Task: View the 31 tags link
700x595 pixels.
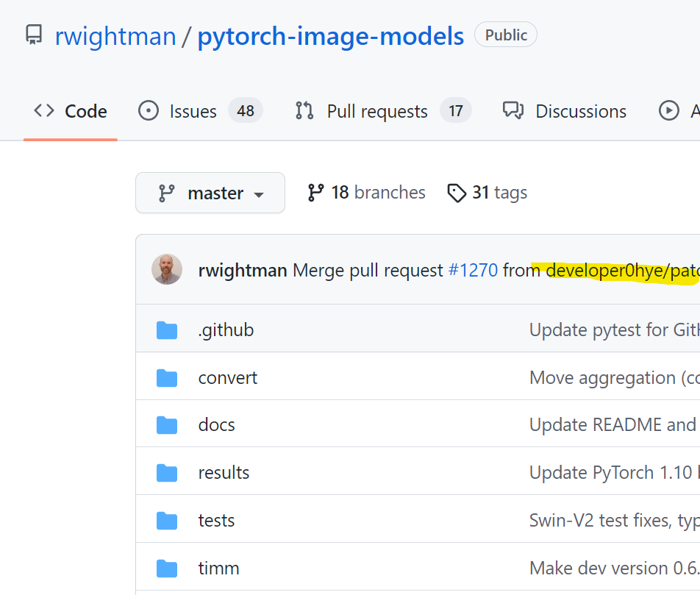Action: coord(487,193)
